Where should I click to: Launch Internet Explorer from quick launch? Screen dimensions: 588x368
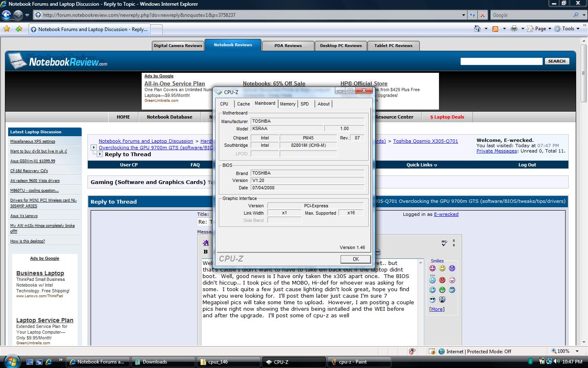pyautogui.click(x=49, y=362)
